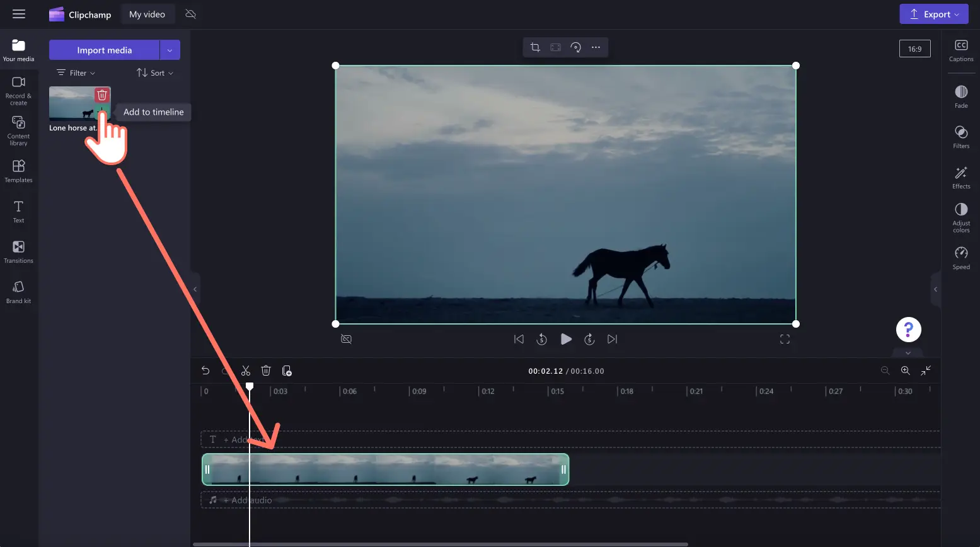Rewind five seconds

(541, 339)
